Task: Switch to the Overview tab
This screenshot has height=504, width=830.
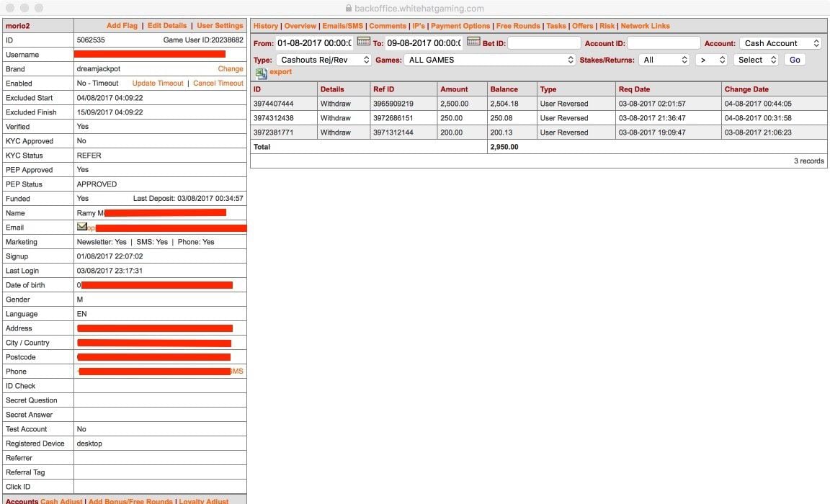Action: pos(300,26)
